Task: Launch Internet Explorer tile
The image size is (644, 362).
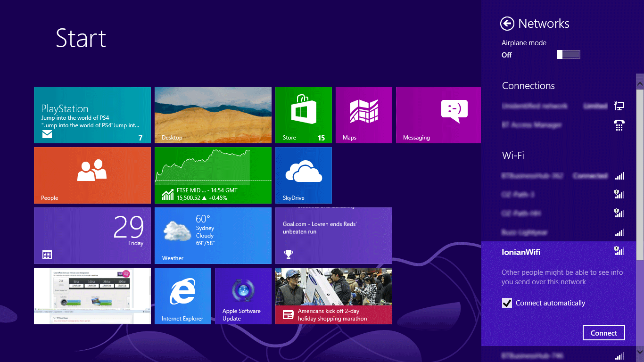Action: 183,296
